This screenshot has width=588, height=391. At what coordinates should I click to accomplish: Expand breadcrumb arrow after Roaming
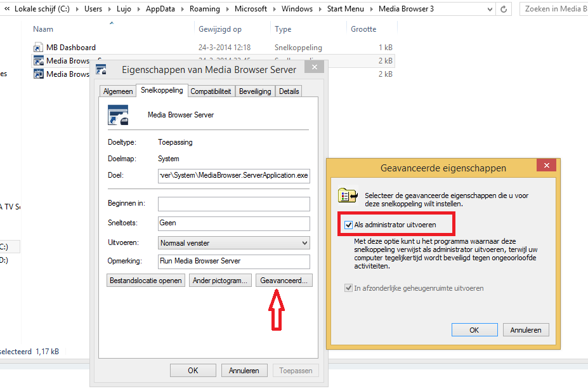click(227, 9)
